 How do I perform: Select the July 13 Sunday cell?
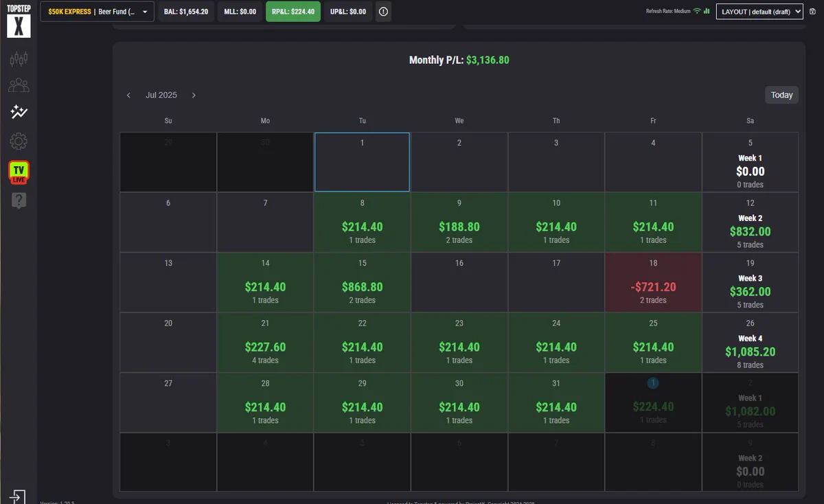[x=168, y=282]
